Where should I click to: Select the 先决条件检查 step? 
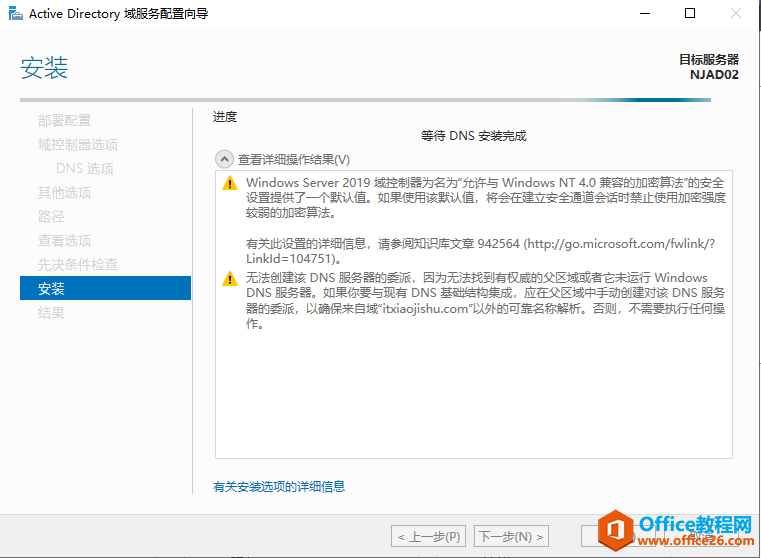(x=77, y=265)
